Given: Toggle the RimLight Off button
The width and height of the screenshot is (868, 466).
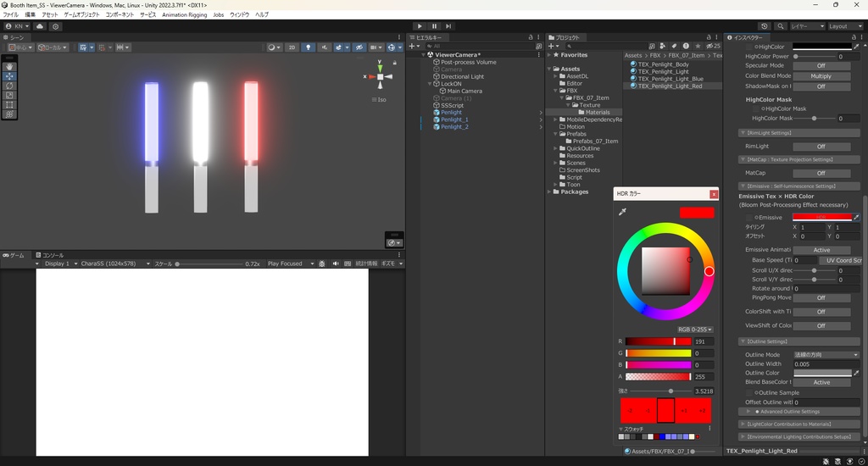Looking at the screenshot, I should coord(821,147).
